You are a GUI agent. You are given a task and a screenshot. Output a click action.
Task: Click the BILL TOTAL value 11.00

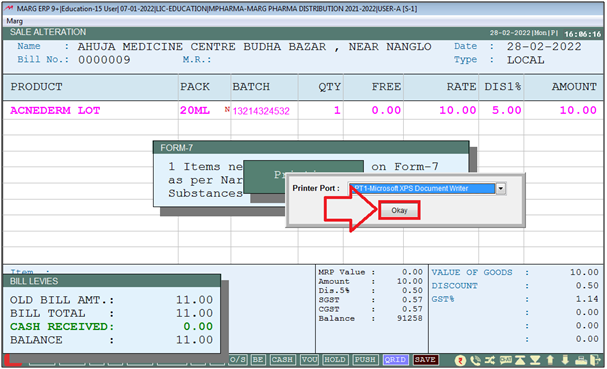[x=194, y=313]
